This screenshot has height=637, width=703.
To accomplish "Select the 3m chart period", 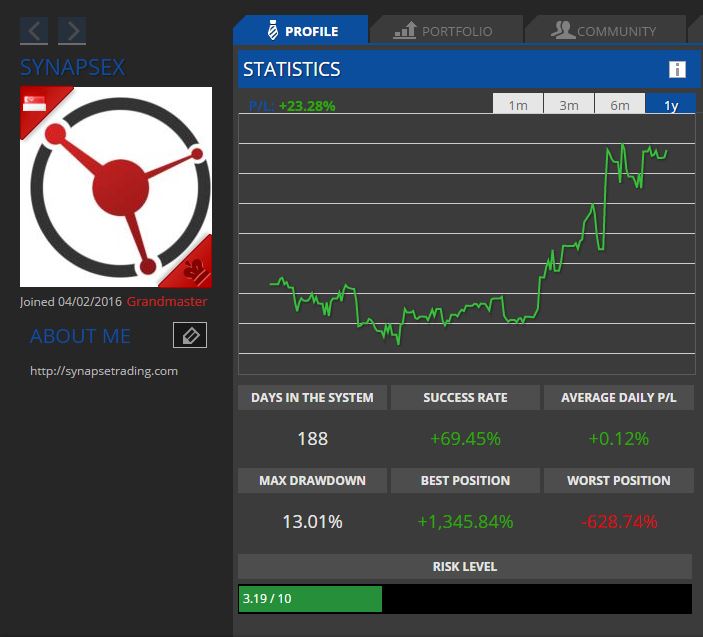I will coord(569,105).
